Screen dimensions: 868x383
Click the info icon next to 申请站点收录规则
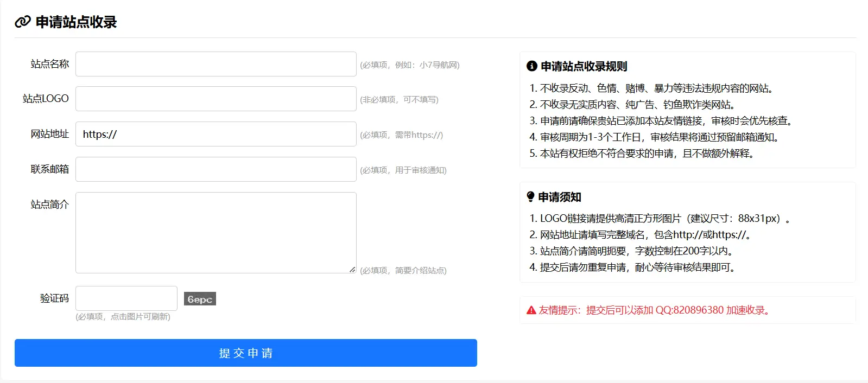[x=531, y=66]
